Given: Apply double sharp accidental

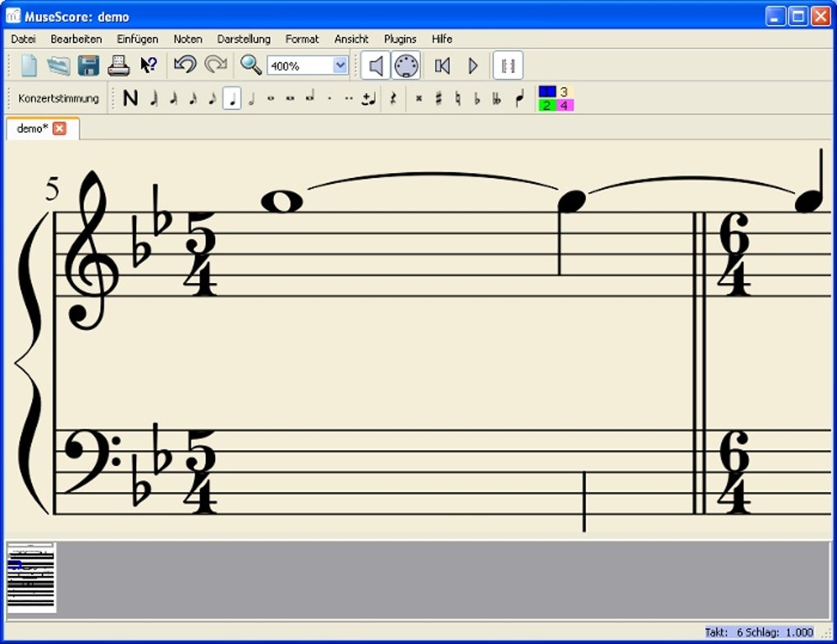Looking at the screenshot, I should point(419,98).
